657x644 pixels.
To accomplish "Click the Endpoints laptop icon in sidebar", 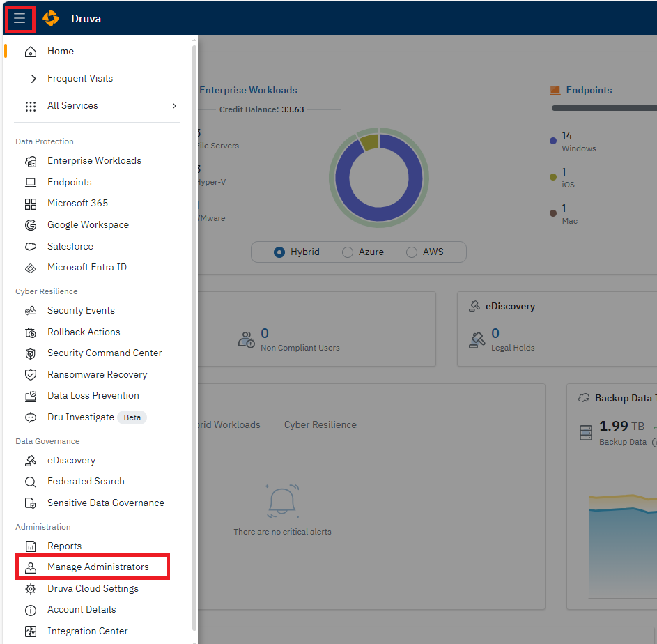I will 31,183.
